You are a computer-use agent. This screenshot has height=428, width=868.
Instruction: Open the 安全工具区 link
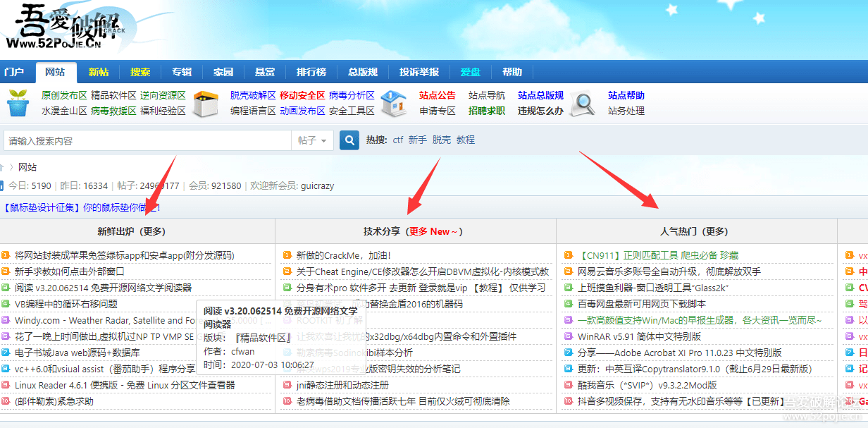point(352,111)
